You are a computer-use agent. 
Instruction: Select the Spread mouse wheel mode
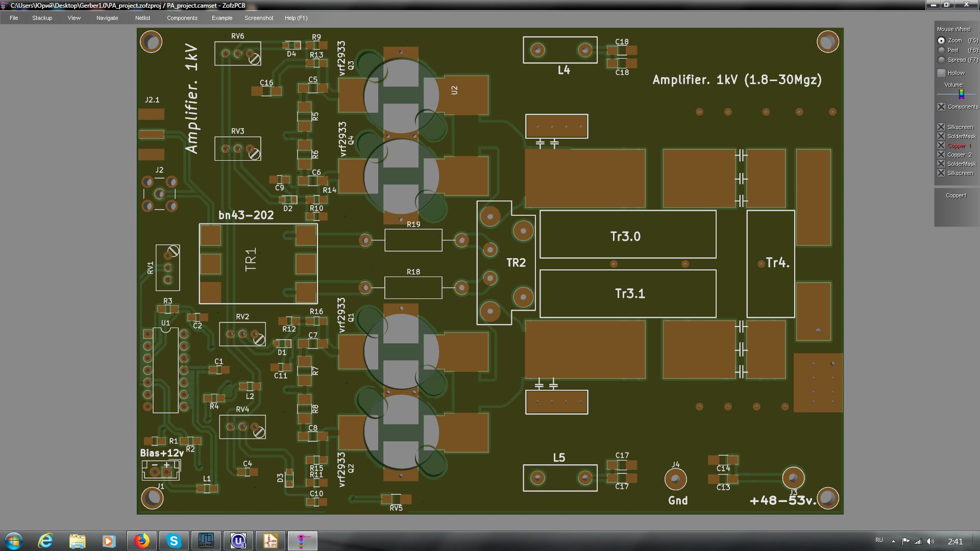(941, 60)
